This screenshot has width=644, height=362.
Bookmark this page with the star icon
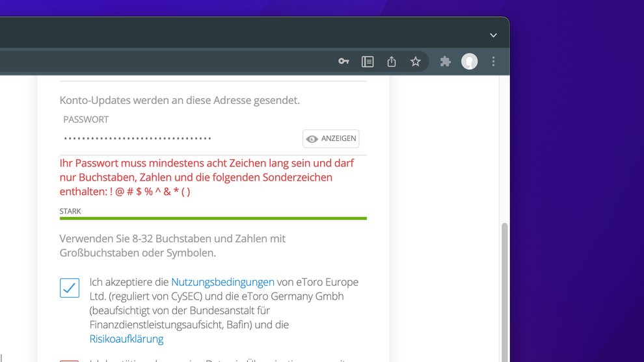pyautogui.click(x=415, y=62)
